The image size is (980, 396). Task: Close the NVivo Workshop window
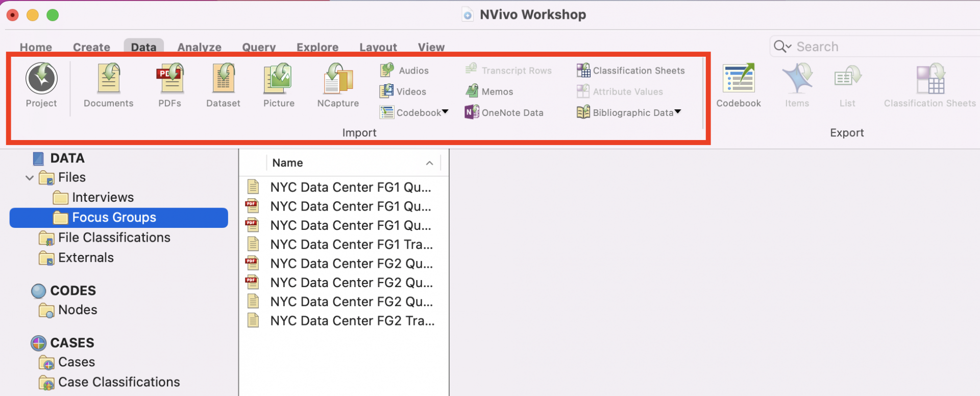tap(13, 15)
